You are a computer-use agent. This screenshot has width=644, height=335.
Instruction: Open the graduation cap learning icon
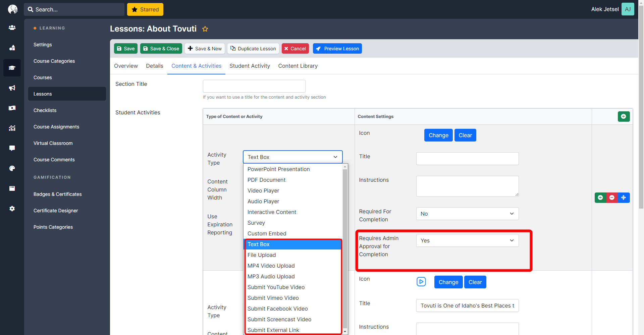[x=12, y=68]
